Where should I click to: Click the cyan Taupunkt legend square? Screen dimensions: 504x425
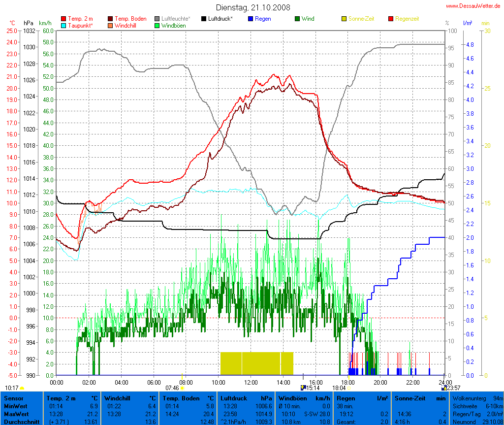point(63,25)
